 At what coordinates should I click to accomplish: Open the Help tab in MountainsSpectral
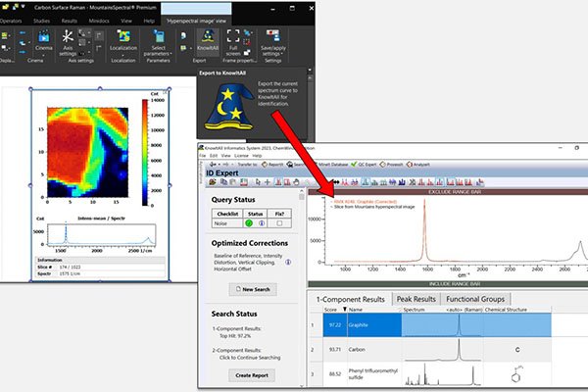click(149, 21)
